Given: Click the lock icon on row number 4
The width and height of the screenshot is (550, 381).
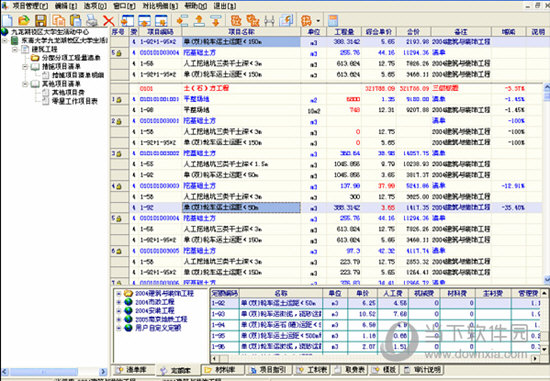Looking at the screenshot, I should pyautogui.click(x=119, y=186).
